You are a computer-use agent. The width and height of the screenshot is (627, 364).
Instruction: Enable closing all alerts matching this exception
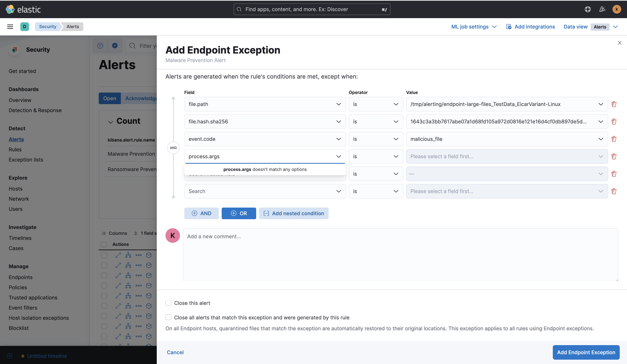pos(168,317)
